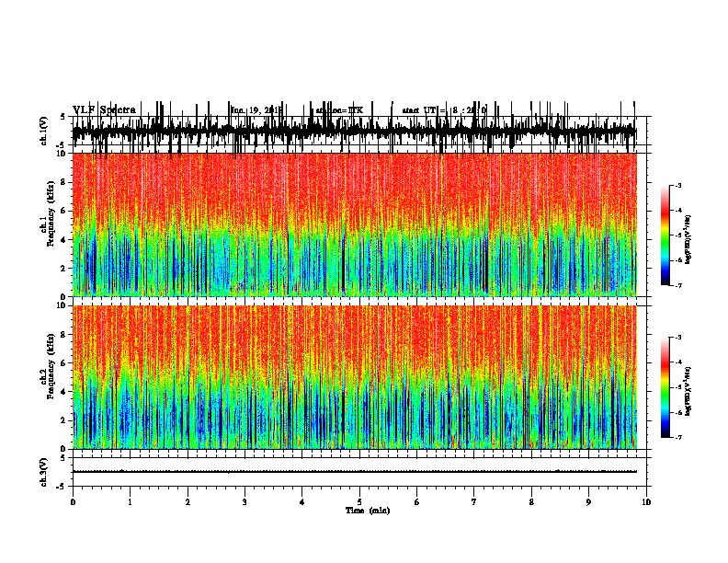Click the 1 minute tick label
This screenshot has height=563, width=728.
pyautogui.click(x=130, y=502)
